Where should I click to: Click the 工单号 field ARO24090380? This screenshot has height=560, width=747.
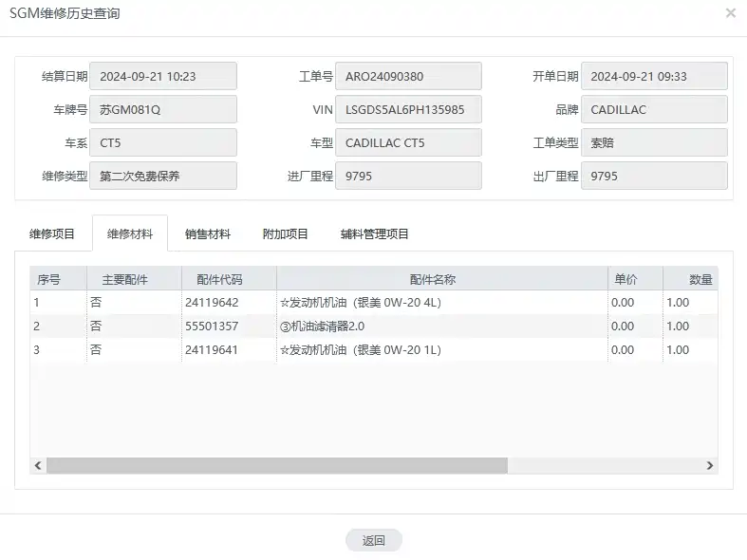[x=408, y=76]
